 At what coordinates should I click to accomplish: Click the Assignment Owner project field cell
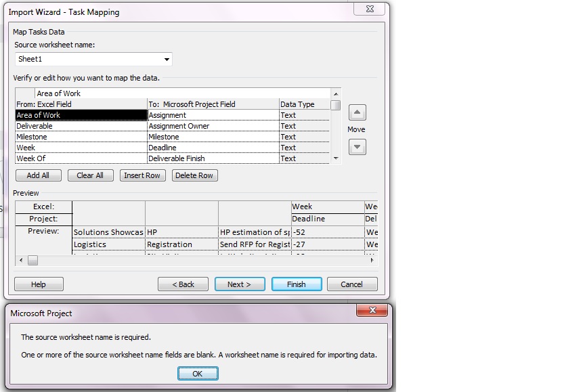tap(213, 126)
